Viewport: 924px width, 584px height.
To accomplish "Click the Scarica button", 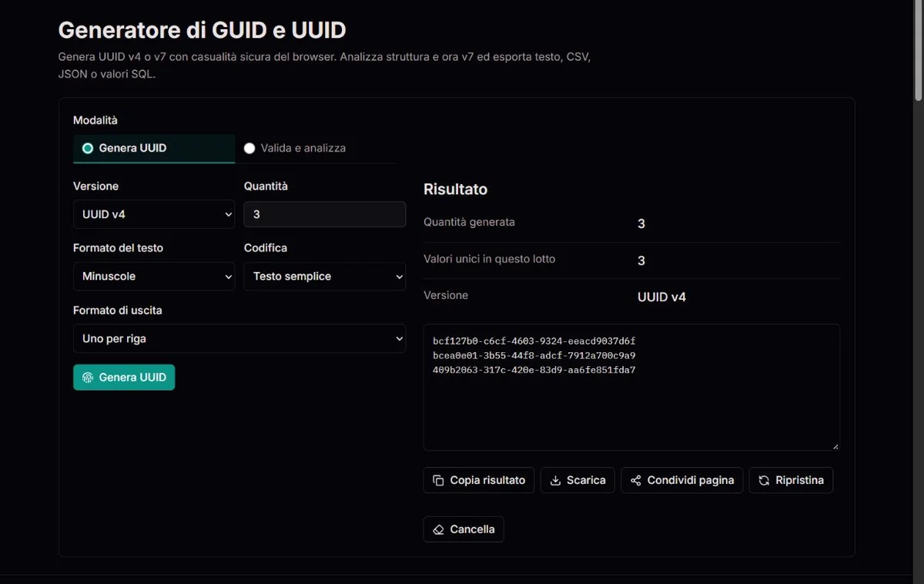I will 577,480.
